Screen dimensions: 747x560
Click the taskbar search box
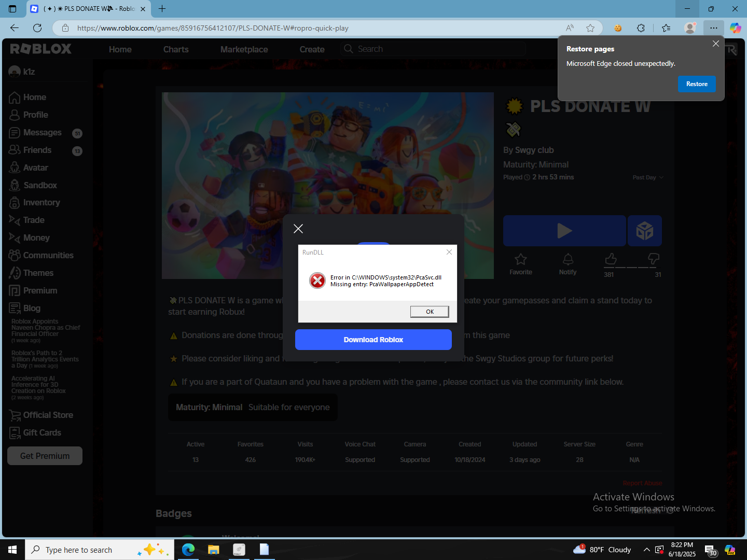(x=100, y=550)
